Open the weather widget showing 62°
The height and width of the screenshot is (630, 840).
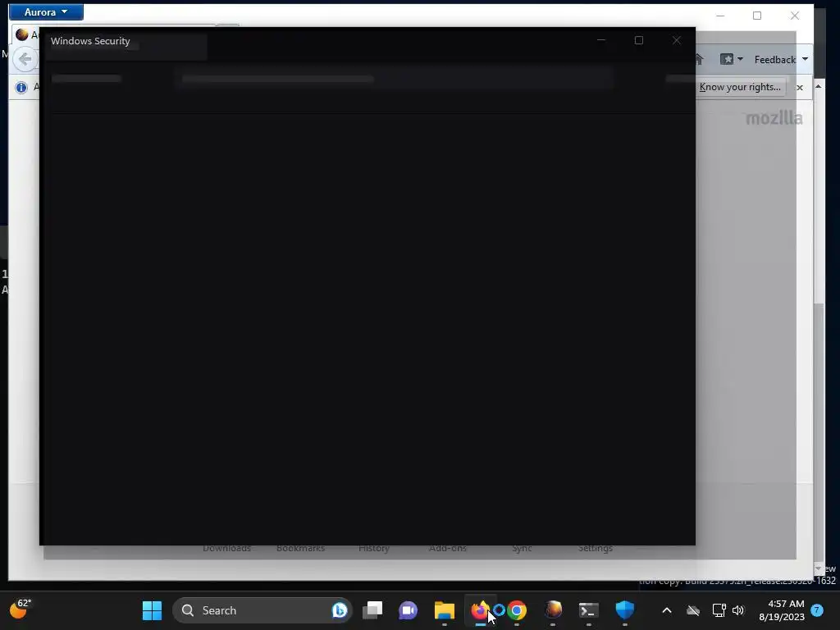pos(21,609)
